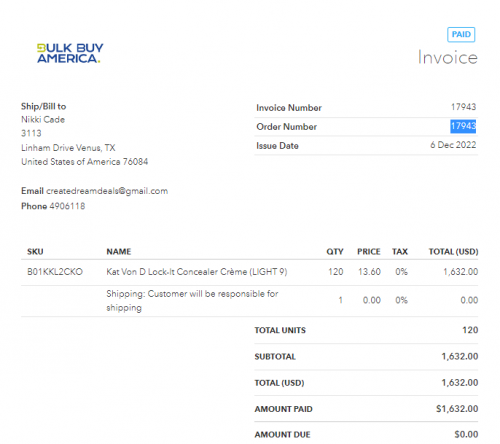
Task: Click the Issue Date label
Action: 277,146
